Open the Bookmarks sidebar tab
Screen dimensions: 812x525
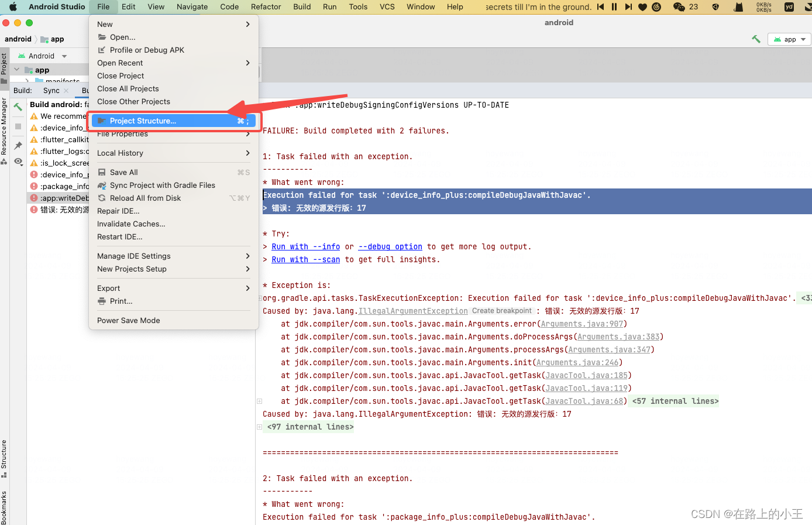[4, 507]
